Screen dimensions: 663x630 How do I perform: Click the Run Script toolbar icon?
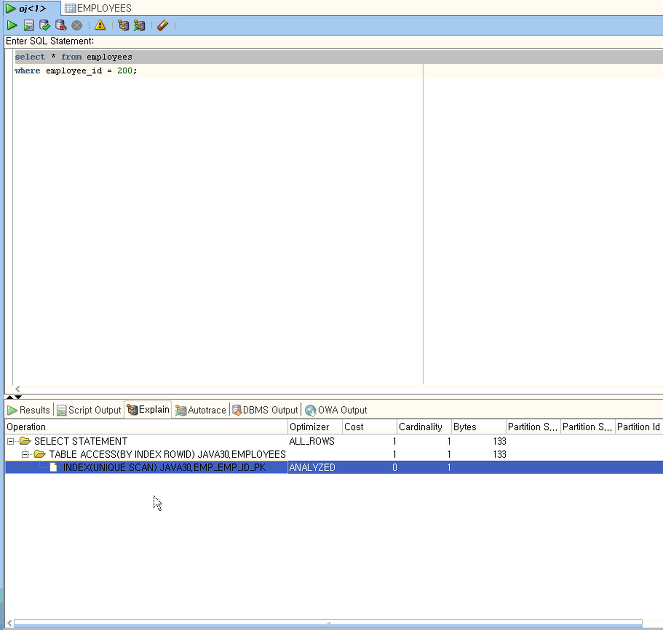coord(28,26)
